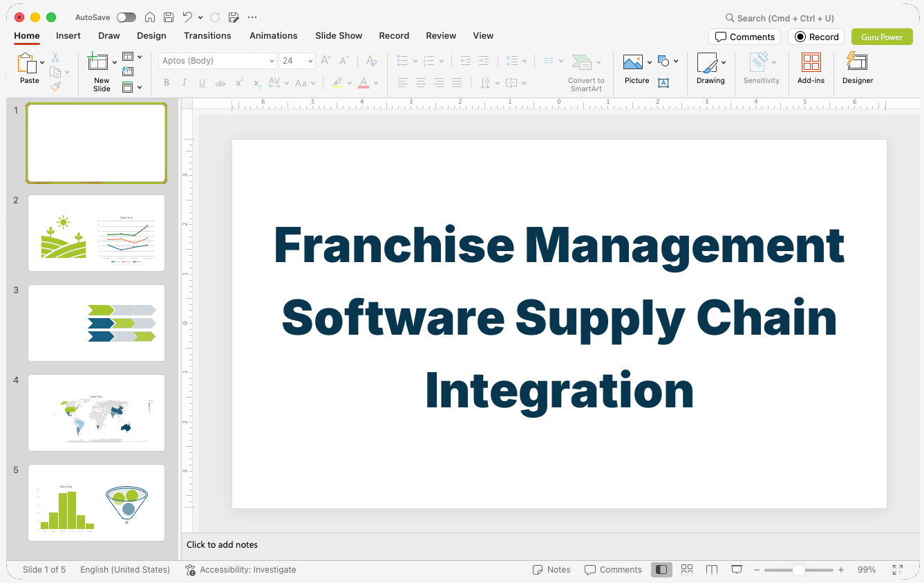Click the Home icon in title bar
The image size is (924, 583).
click(x=150, y=17)
